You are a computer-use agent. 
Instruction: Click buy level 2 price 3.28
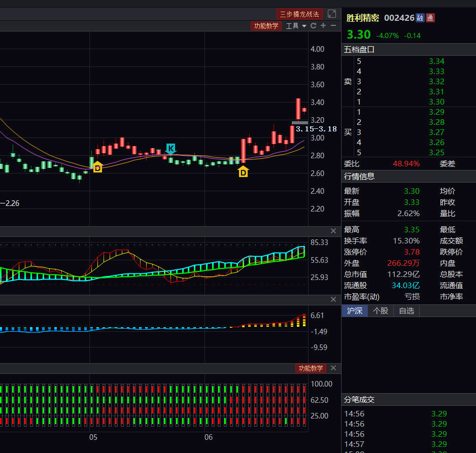click(x=436, y=122)
